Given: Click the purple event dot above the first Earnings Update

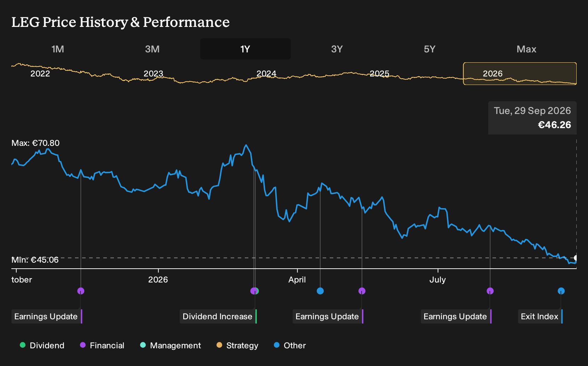Looking at the screenshot, I should tap(81, 291).
